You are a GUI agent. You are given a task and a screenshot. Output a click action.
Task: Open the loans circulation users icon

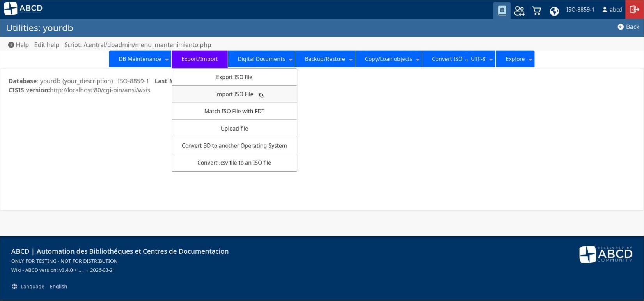tap(519, 11)
